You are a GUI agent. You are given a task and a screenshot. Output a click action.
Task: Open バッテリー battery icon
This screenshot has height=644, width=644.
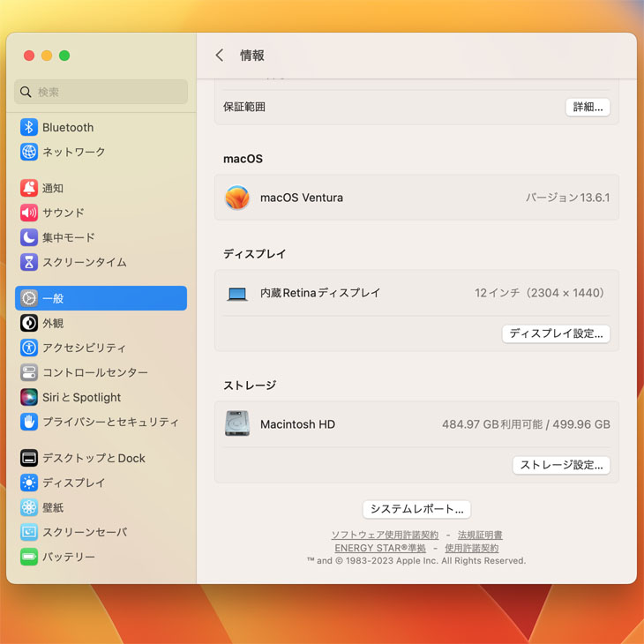click(29, 557)
